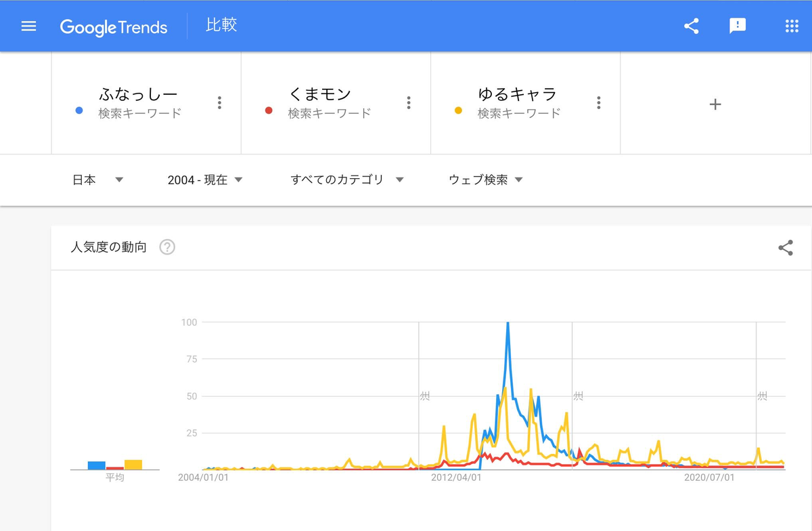The image size is (812, 531).
Task: Edit the ふなっしー search term
Action: coord(138,94)
